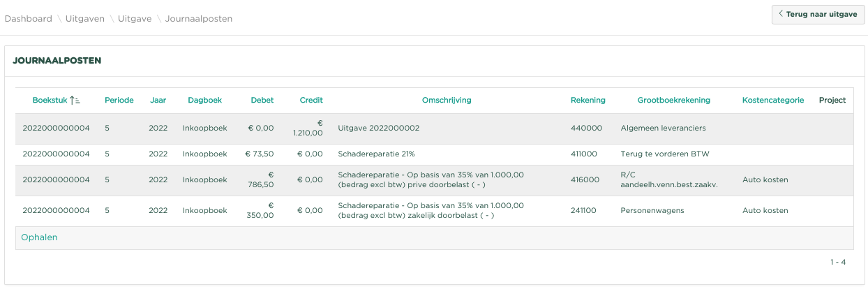Sort by Rekening column header
Viewport: 868px width, 294px height.
pyautogui.click(x=588, y=101)
